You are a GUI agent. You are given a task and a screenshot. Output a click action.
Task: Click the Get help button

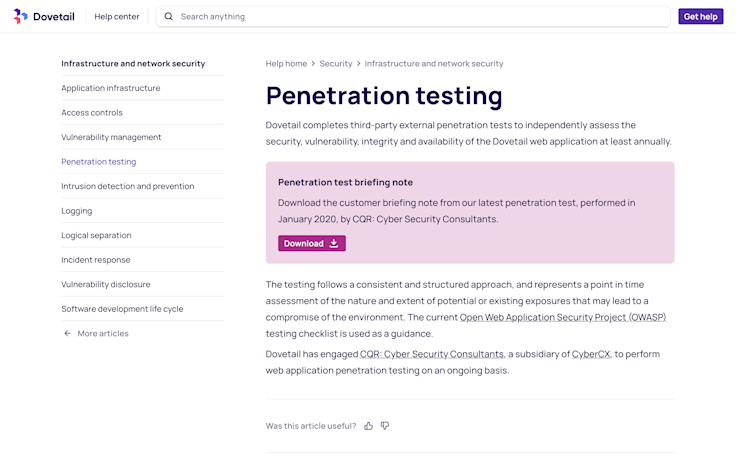700,17
